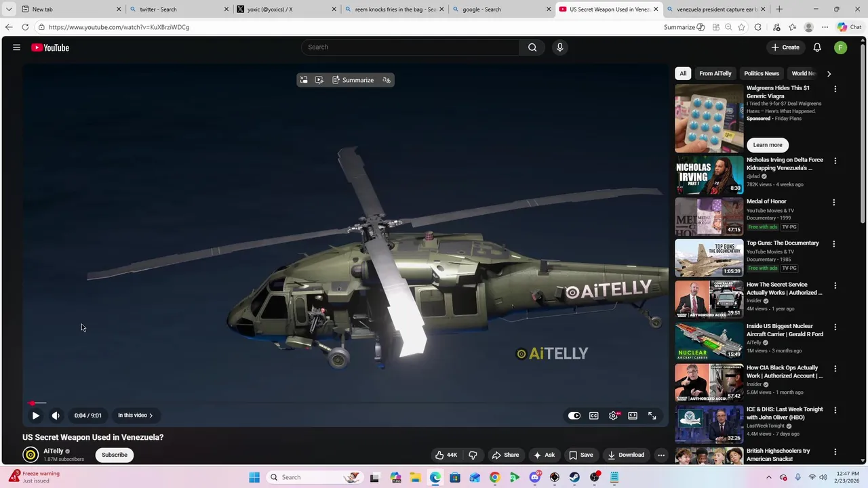Click the YouTube search input field
This screenshot has height=488, width=868.
412,47
